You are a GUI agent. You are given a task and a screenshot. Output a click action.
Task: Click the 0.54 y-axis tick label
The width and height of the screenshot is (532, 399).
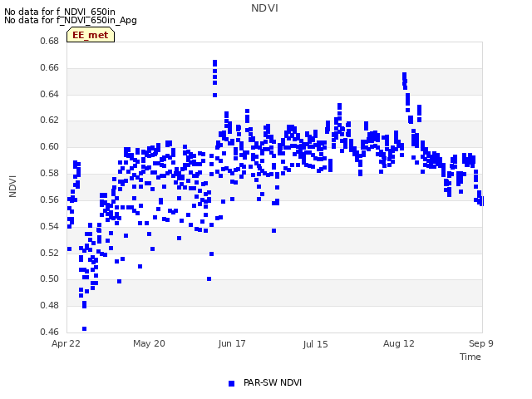coord(50,226)
